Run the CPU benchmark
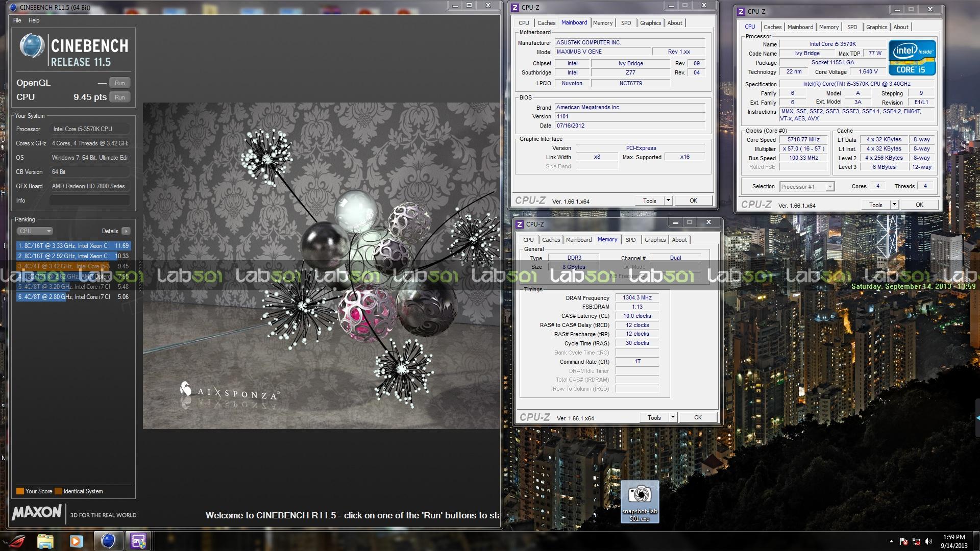The width and height of the screenshot is (980, 551). pos(119,97)
